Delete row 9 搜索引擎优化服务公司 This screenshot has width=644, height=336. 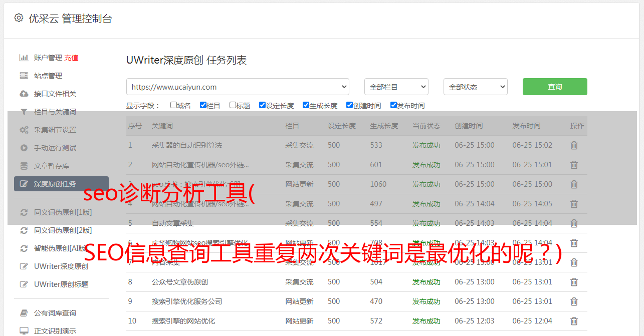point(574,301)
